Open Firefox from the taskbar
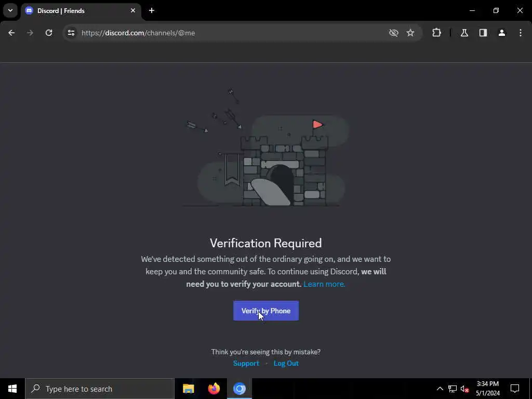 [214, 389]
